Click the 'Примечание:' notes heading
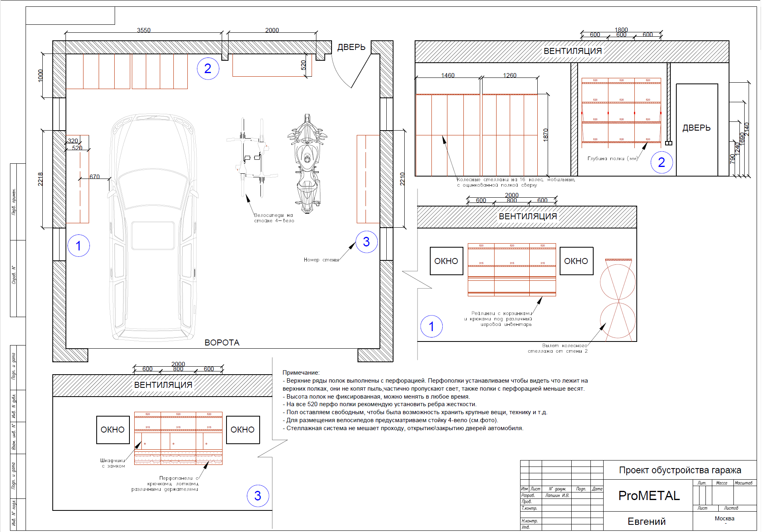The height and width of the screenshot is (532, 763). click(x=301, y=373)
